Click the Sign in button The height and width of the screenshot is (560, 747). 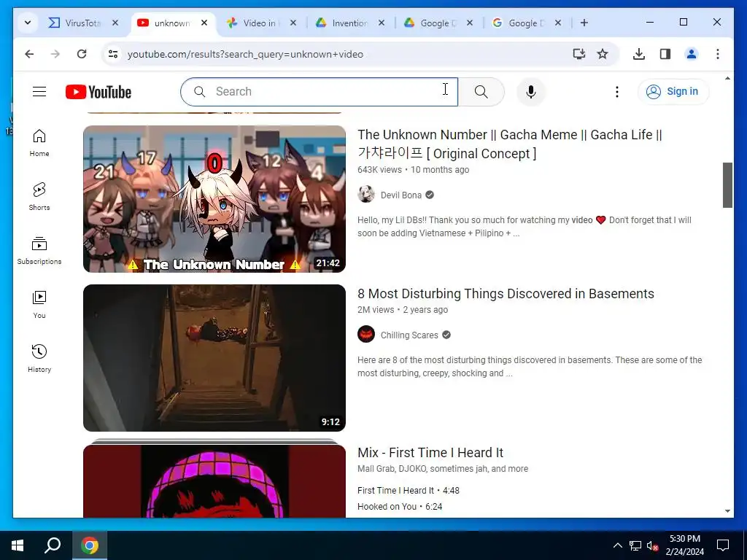[x=673, y=91]
